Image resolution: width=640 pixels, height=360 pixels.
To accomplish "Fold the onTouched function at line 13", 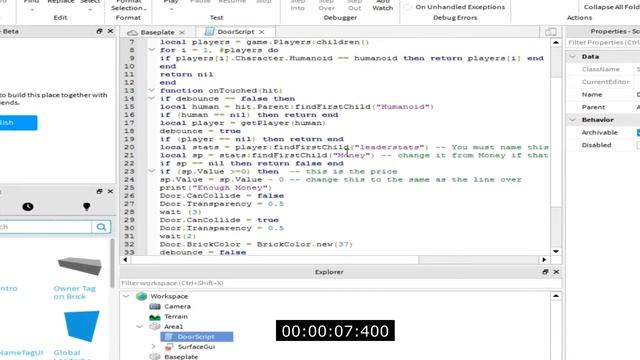I will pyautogui.click(x=151, y=90).
